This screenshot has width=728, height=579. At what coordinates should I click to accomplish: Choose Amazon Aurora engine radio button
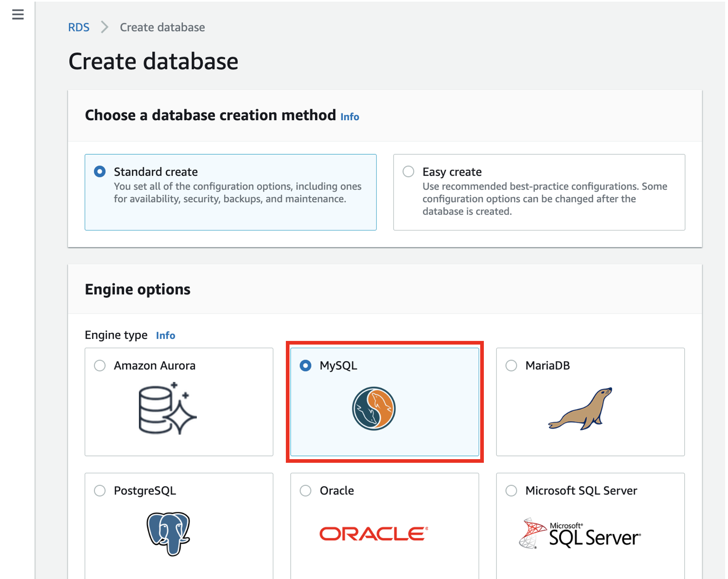100,366
